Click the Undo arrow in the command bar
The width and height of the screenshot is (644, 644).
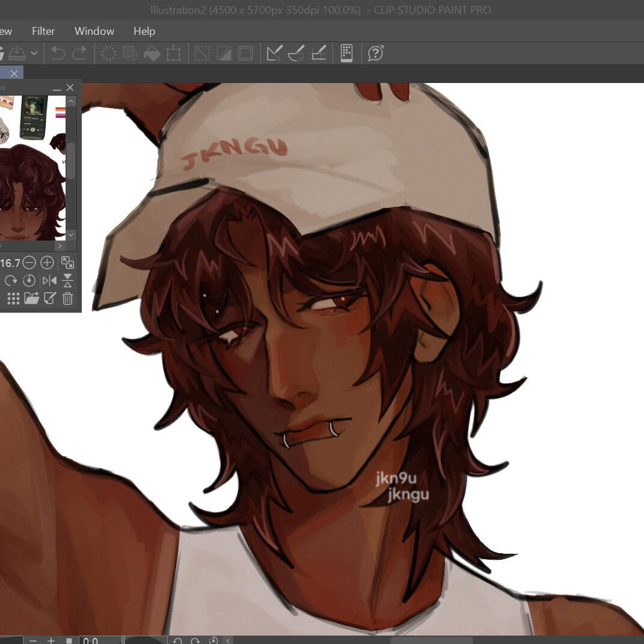[58, 54]
